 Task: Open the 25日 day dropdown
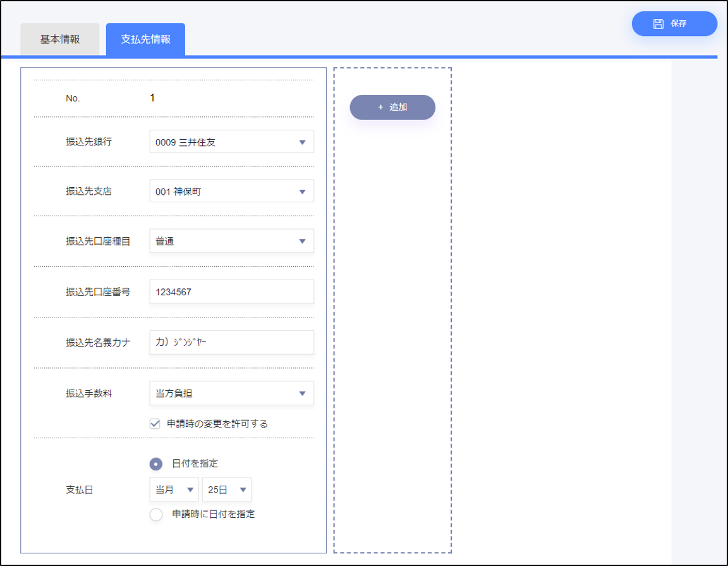tap(226, 489)
